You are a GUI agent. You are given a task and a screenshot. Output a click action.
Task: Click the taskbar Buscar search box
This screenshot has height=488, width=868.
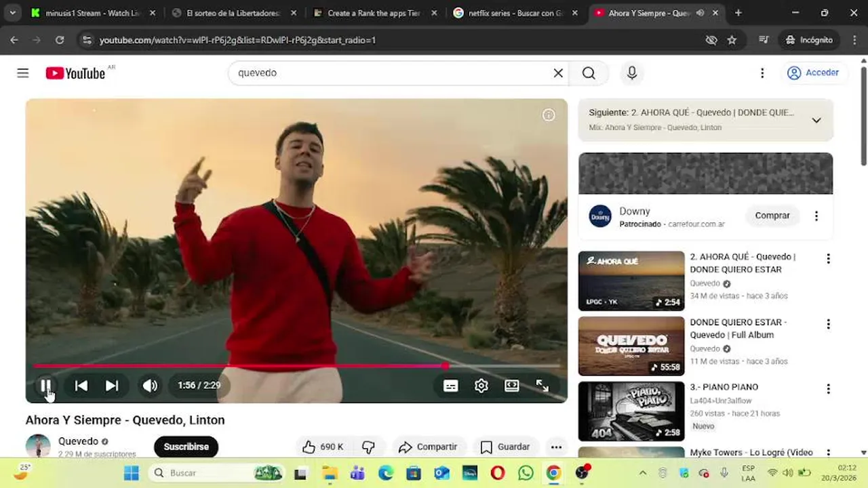coord(216,473)
